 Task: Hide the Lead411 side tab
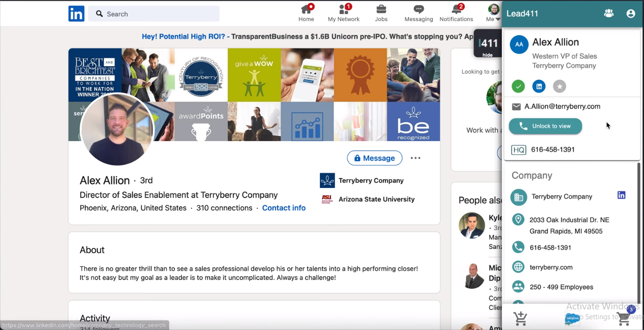click(x=488, y=44)
